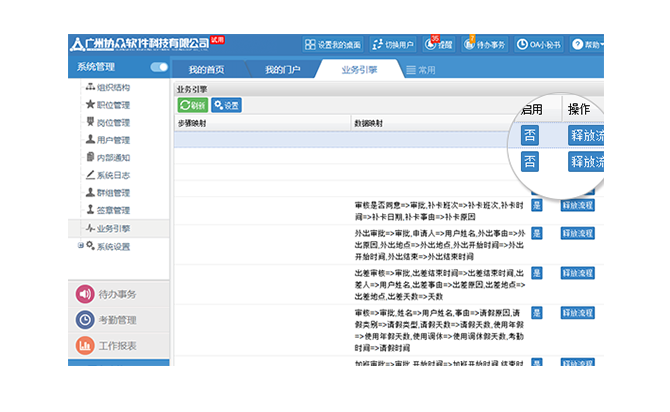Click the blue 设置 gear button
Image resolution: width=670 pixels, height=412 pixels.
(227, 105)
